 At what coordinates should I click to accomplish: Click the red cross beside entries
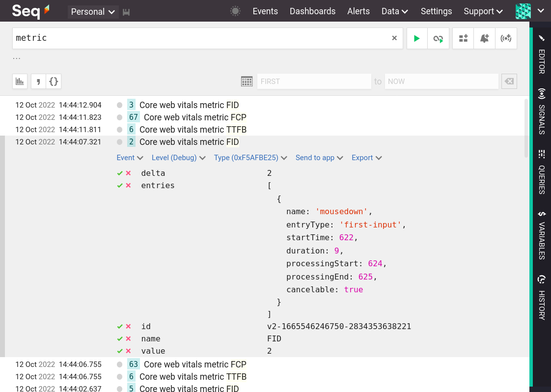click(x=128, y=185)
